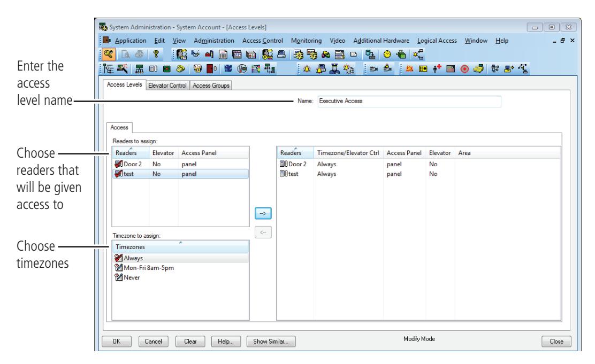The height and width of the screenshot is (364, 595).
Task: Click the red briefcase and door icon
Action: point(209,54)
